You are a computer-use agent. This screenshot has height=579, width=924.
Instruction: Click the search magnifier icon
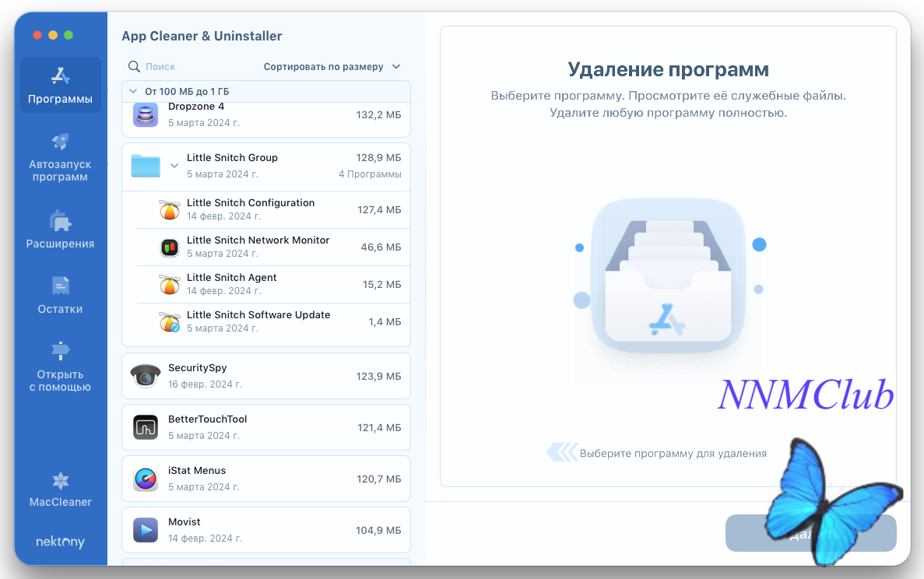pyautogui.click(x=135, y=67)
